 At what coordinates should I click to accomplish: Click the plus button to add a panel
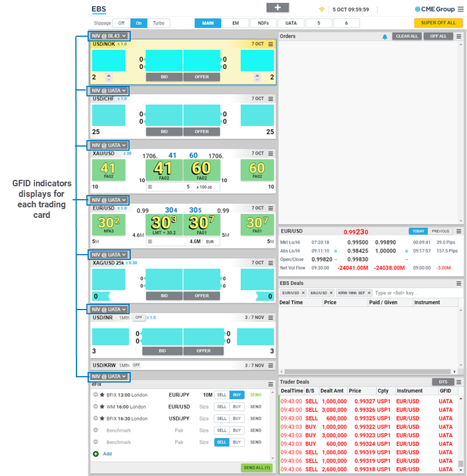[277, 8]
